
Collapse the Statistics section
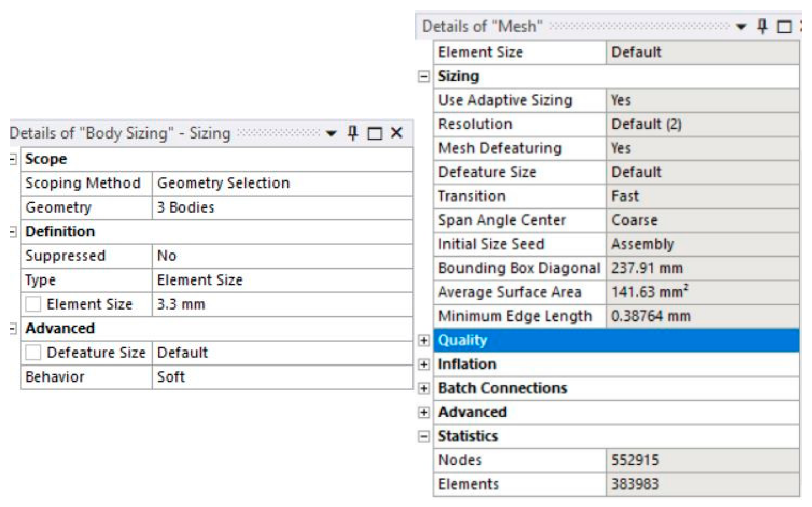[x=424, y=436]
